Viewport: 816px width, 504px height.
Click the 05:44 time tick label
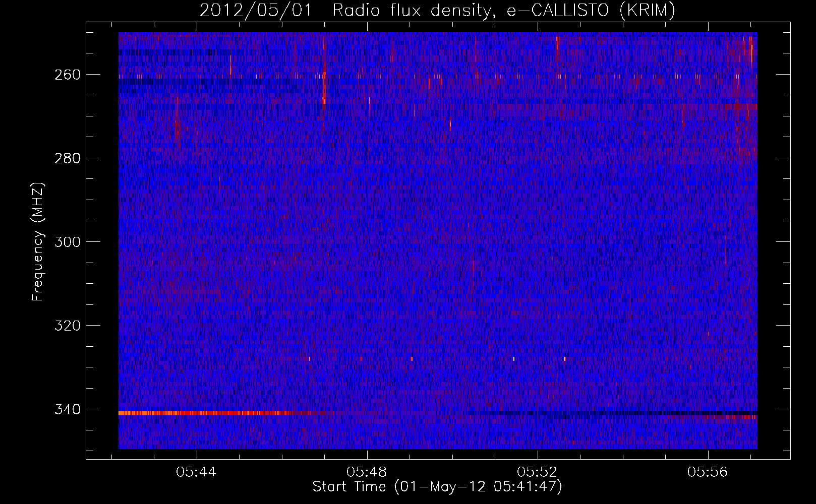(196, 472)
